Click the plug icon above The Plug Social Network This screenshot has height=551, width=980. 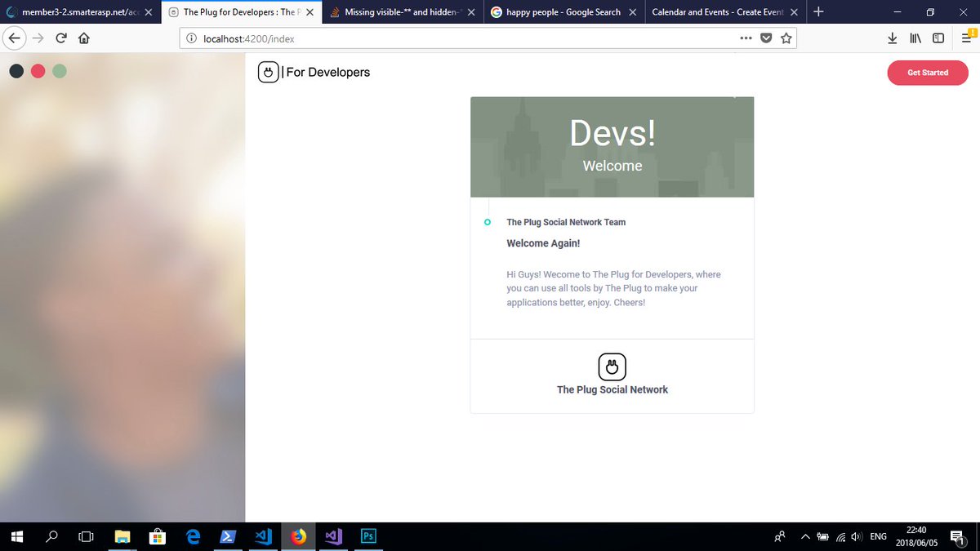(612, 367)
